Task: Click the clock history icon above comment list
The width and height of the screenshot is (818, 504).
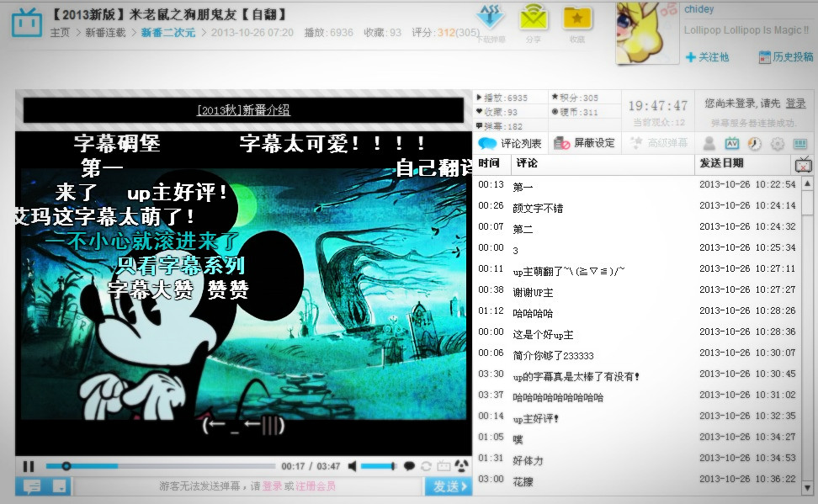Action: pos(754,144)
